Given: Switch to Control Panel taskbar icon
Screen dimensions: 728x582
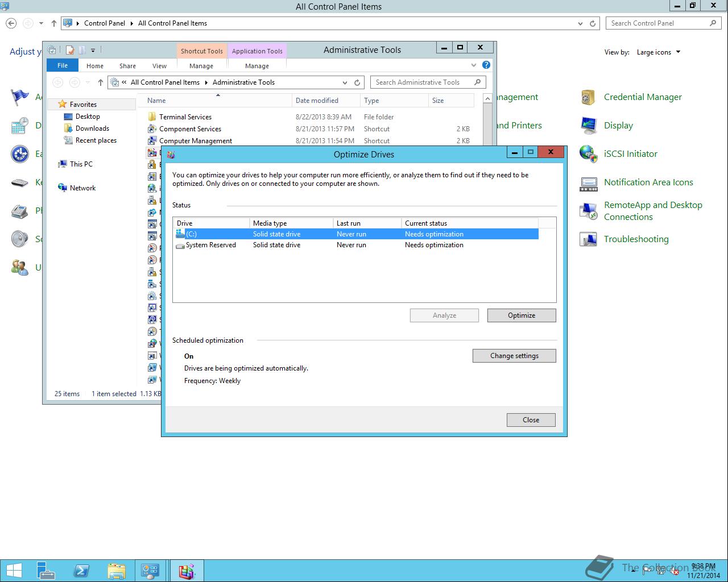Looking at the screenshot, I should coord(151,571).
